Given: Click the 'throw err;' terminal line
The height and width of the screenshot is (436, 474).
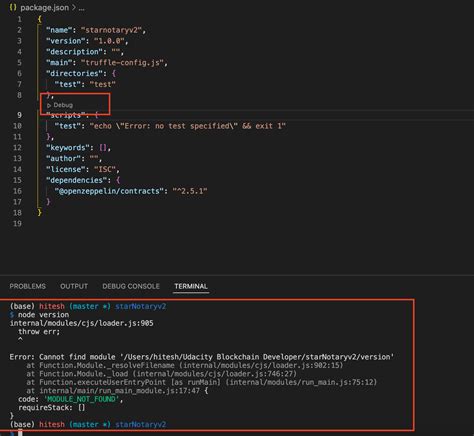Looking at the screenshot, I should click(39, 332).
